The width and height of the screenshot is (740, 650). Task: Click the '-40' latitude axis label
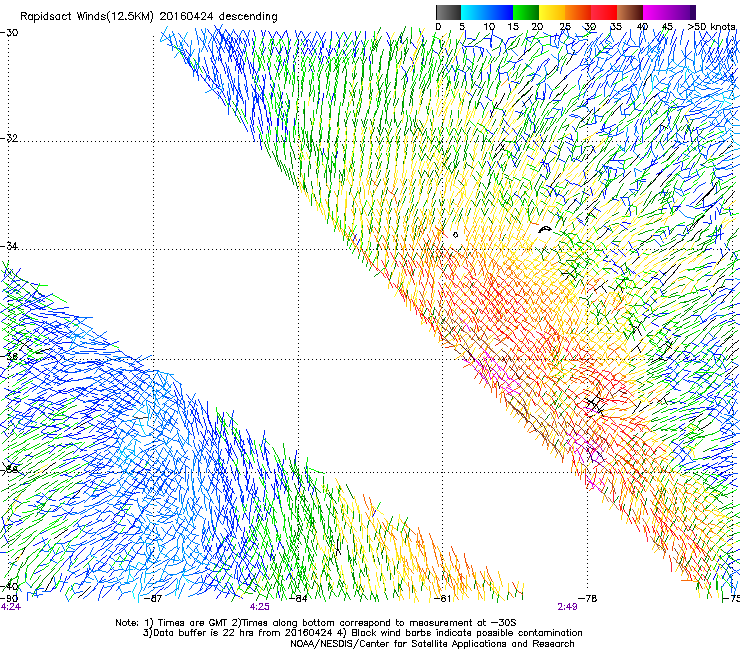(9, 586)
